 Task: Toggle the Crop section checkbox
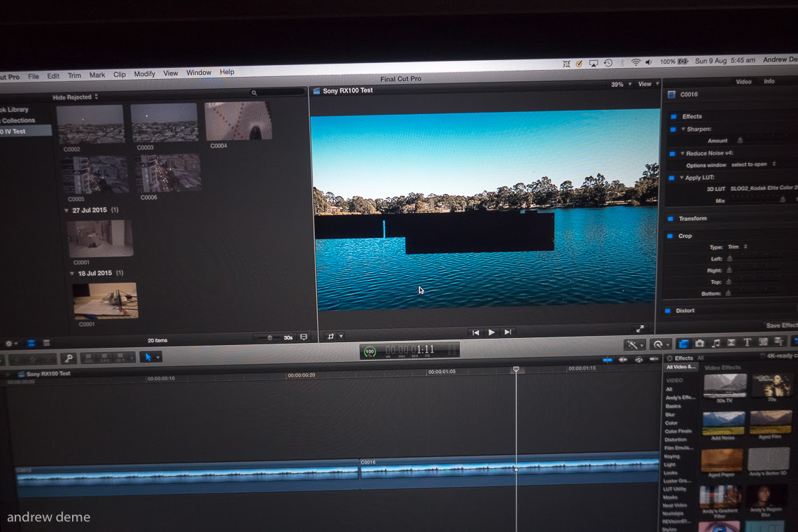pos(670,236)
